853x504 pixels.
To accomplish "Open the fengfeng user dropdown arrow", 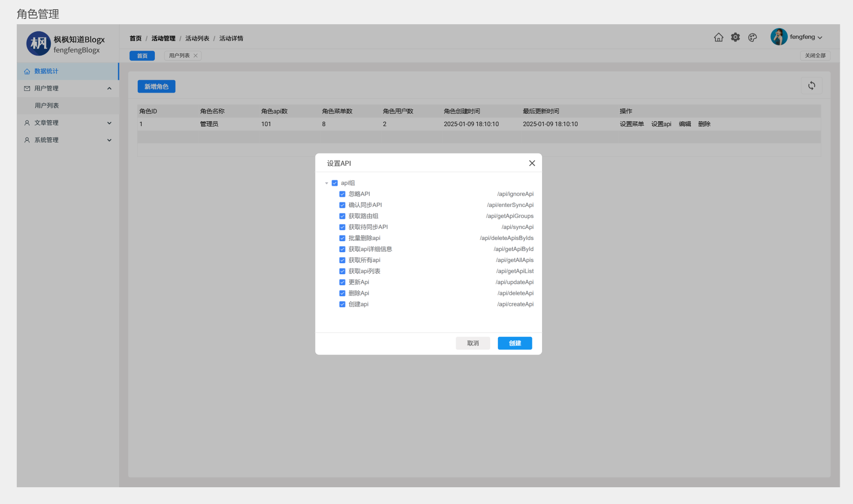I will pyautogui.click(x=820, y=37).
